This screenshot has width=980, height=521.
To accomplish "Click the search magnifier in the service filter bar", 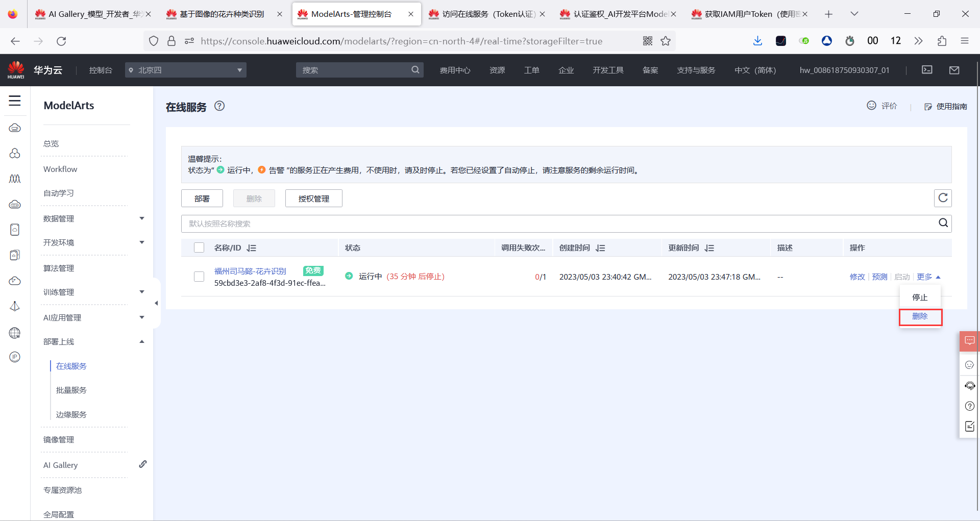I will (x=943, y=223).
